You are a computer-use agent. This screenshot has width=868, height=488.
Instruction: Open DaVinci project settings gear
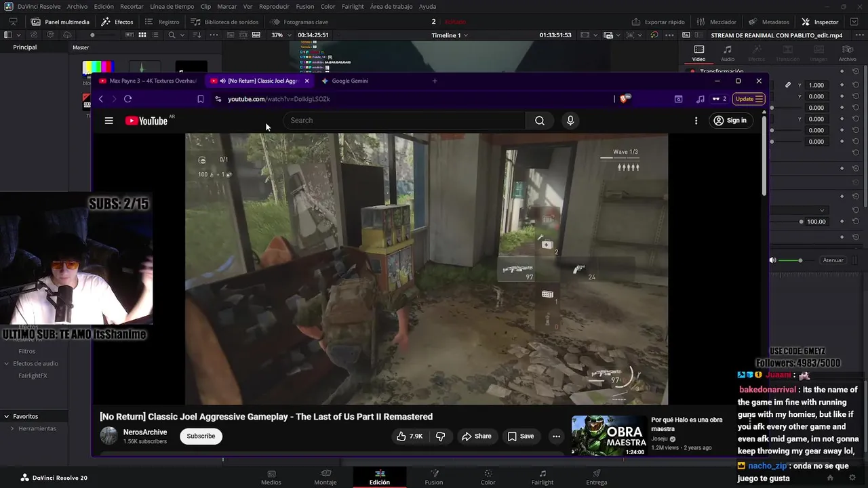tap(852, 477)
